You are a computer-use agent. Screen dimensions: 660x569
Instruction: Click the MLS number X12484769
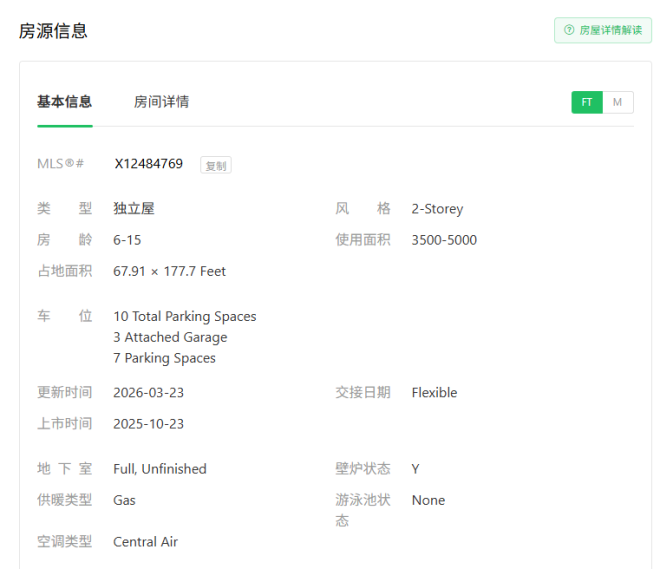pos(148,164)
